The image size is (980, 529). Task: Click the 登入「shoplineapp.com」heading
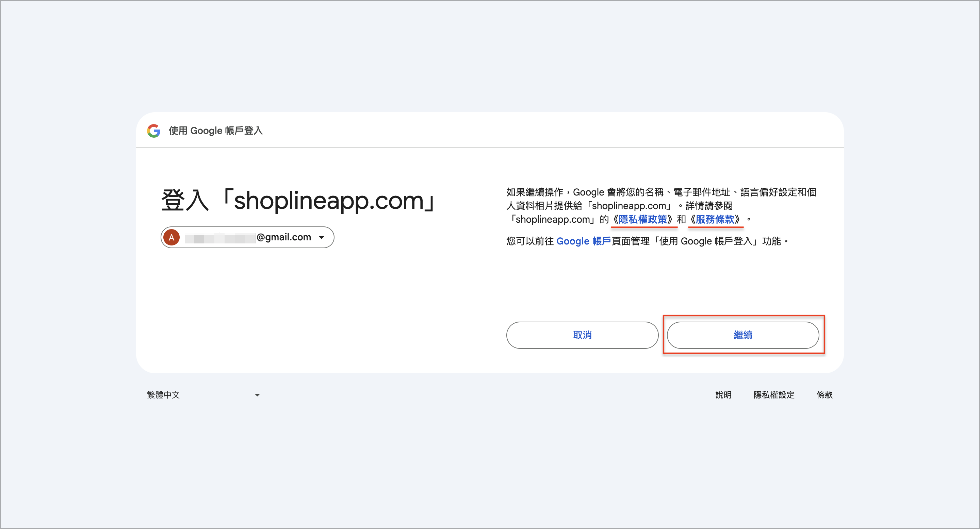298,200
